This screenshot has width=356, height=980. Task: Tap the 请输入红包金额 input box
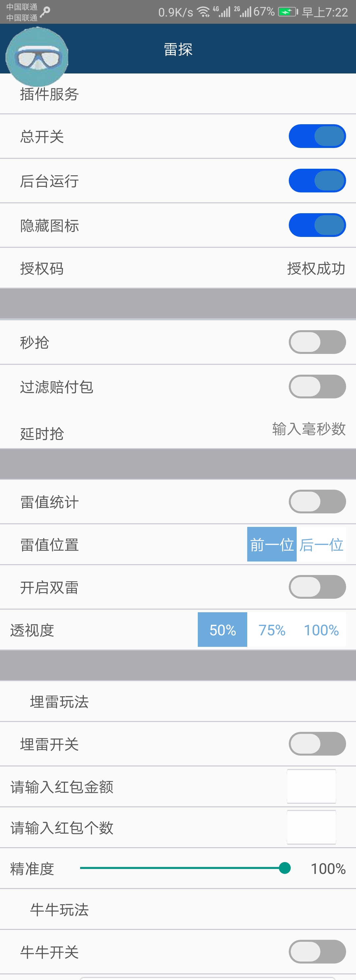click(x=311, y=786)
